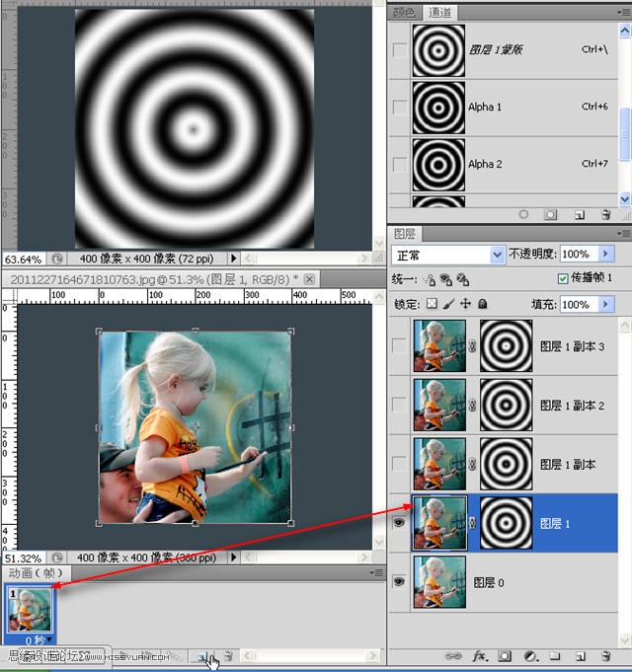This screenshot has width=632, height=672.
Task: Open the Layers panel menu
Action: pos(623,234)
